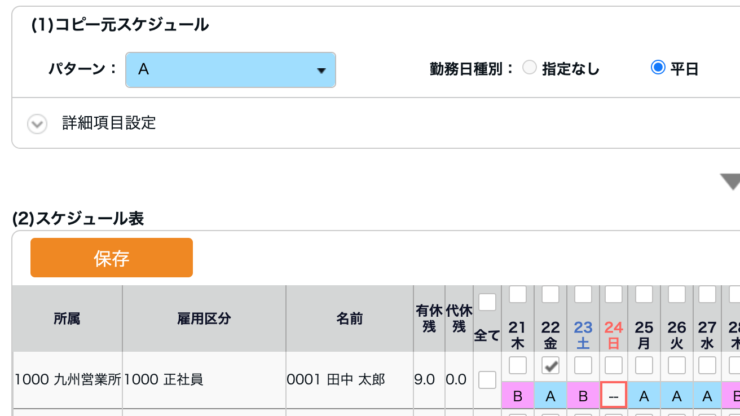Check the column checkbox above 21 木
Screen dimensions: 740x416
518,294
